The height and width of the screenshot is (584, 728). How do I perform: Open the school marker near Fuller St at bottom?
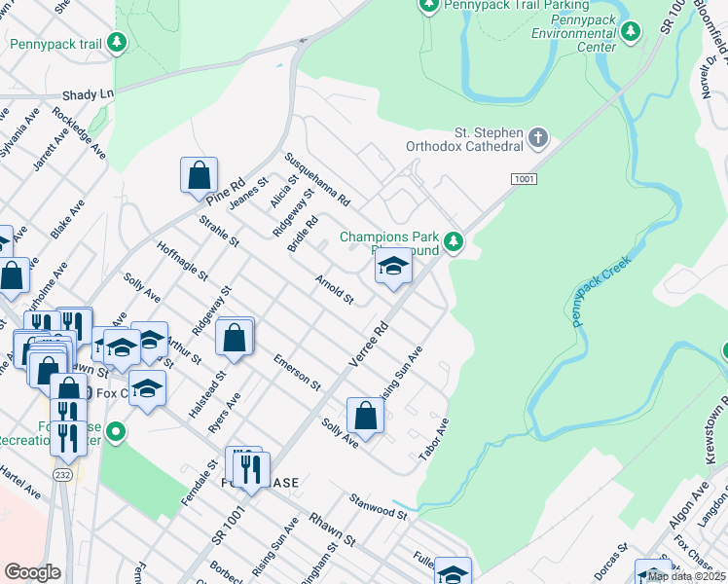click(454, 570)
